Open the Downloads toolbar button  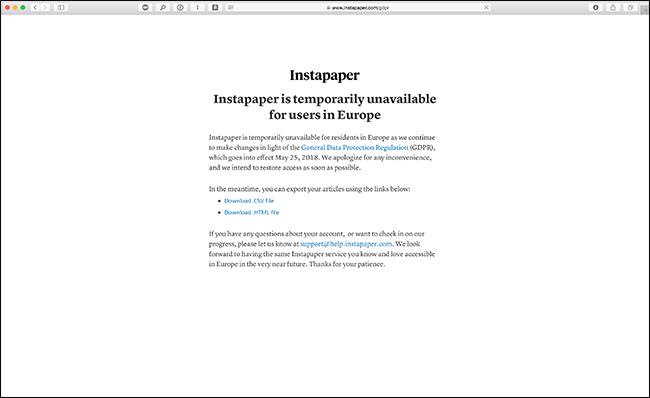(596, 7)
